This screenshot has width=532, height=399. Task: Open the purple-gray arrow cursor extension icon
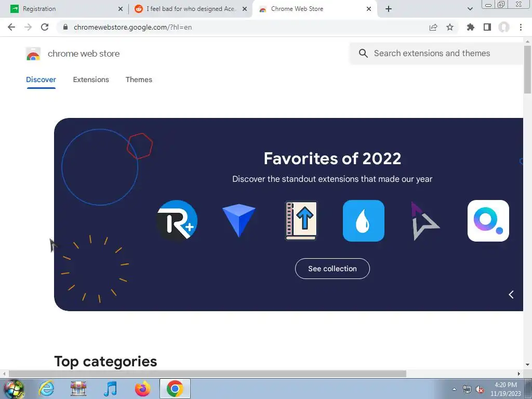(x=425, y=220)
